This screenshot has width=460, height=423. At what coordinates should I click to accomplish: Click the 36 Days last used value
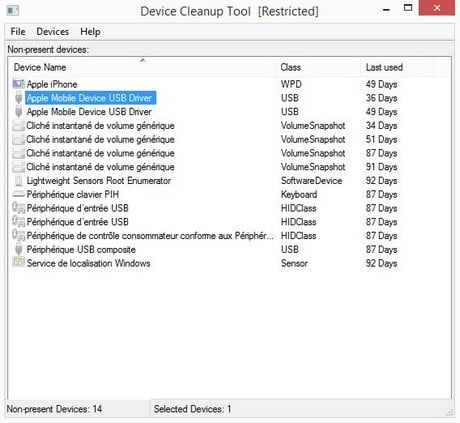pyautogui.click(x=381, y=98)
